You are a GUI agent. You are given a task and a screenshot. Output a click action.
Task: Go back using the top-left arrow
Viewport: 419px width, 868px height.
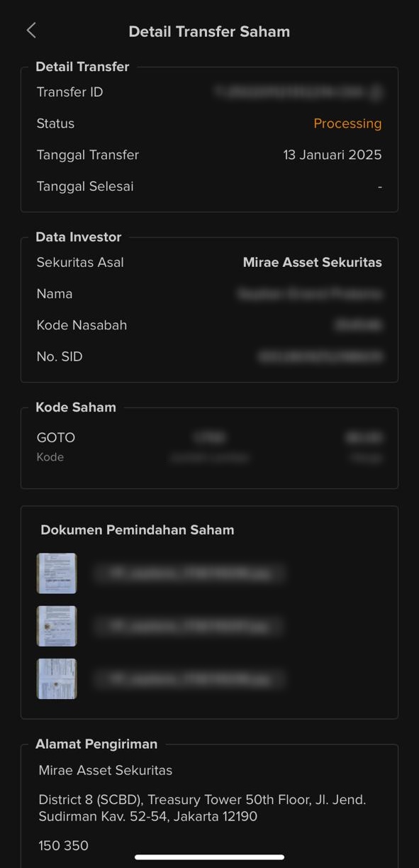(31, 31)
